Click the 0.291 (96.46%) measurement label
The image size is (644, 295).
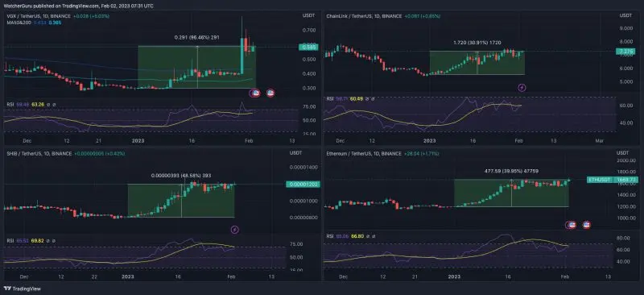point(196,37)
